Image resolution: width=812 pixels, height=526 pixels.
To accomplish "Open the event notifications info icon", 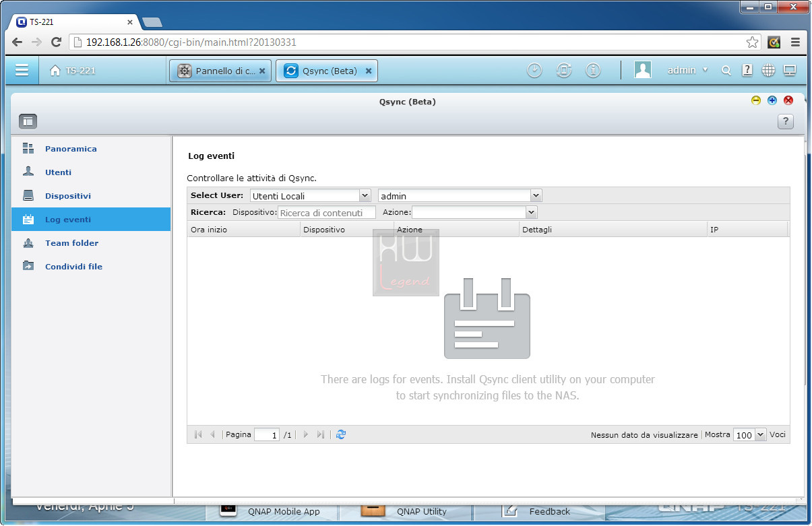I will coord(593,70).
